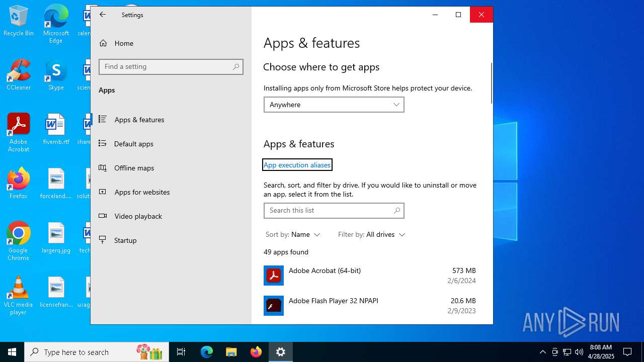Viewport: 644px width, 362px height.
Task: Select Adobe Flash Player 32 NPAPI entry
Action: [370, 306]
